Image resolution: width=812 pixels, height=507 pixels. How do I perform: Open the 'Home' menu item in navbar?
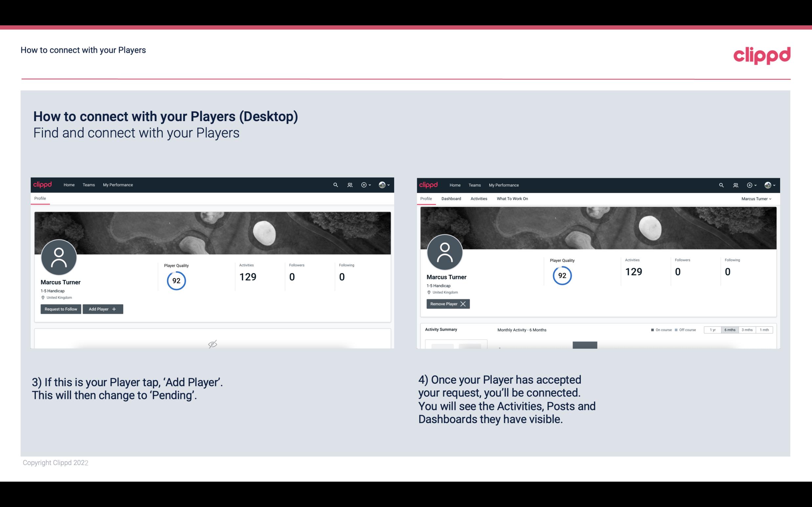click(x=68, y=184)
